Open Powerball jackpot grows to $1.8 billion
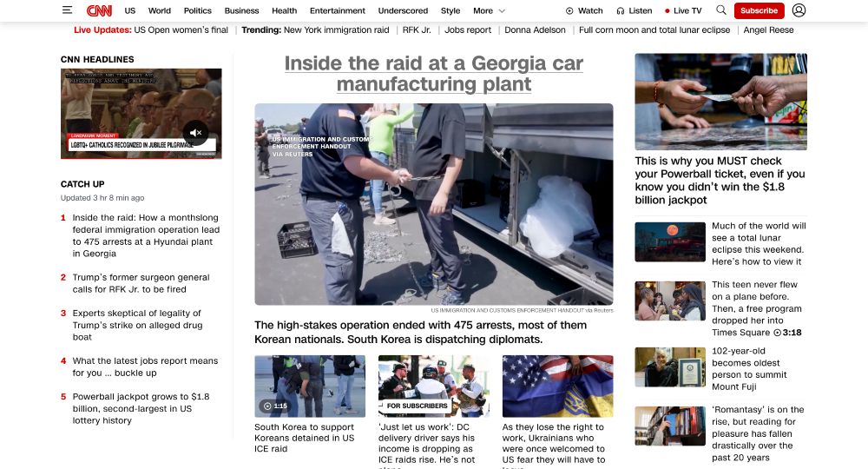 [141, 409]
